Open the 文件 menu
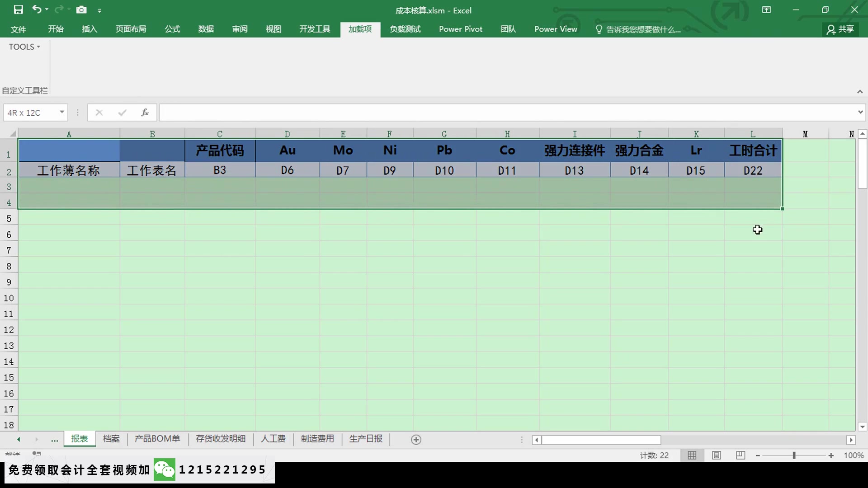Screen dimensions: 868x488 (x=18, y=29)
